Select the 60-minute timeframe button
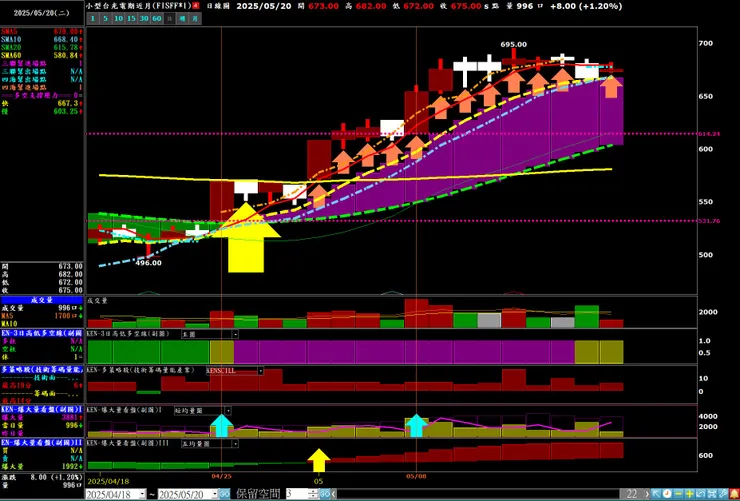Screen dimensions: 740x501 pos(157,18)
